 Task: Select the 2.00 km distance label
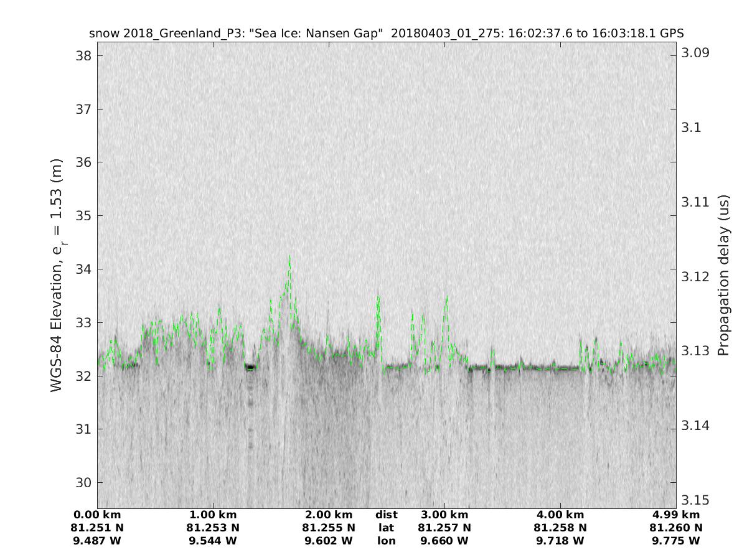[329, 515]
